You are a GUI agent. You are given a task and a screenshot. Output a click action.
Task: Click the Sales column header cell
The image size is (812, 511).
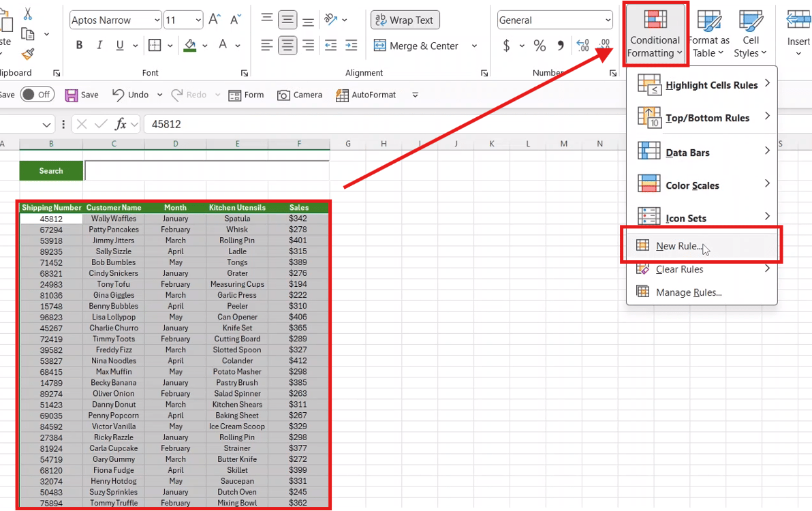(299, 208)
